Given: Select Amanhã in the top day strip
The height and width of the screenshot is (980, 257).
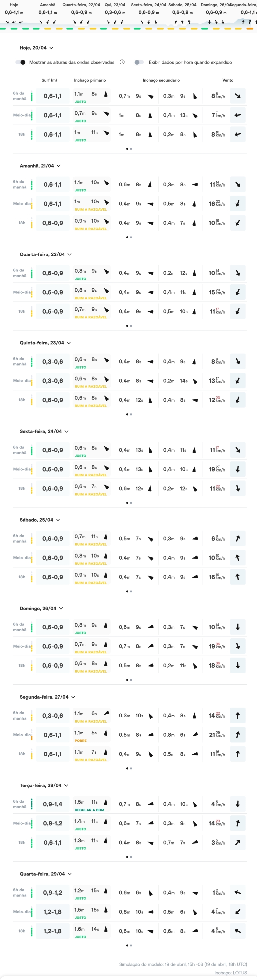Looking at the screenshot, I should pyautogui.click(x=47, y=5).
